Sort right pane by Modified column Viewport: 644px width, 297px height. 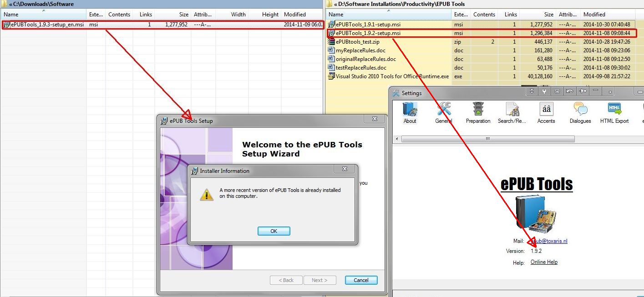point(609,15)
